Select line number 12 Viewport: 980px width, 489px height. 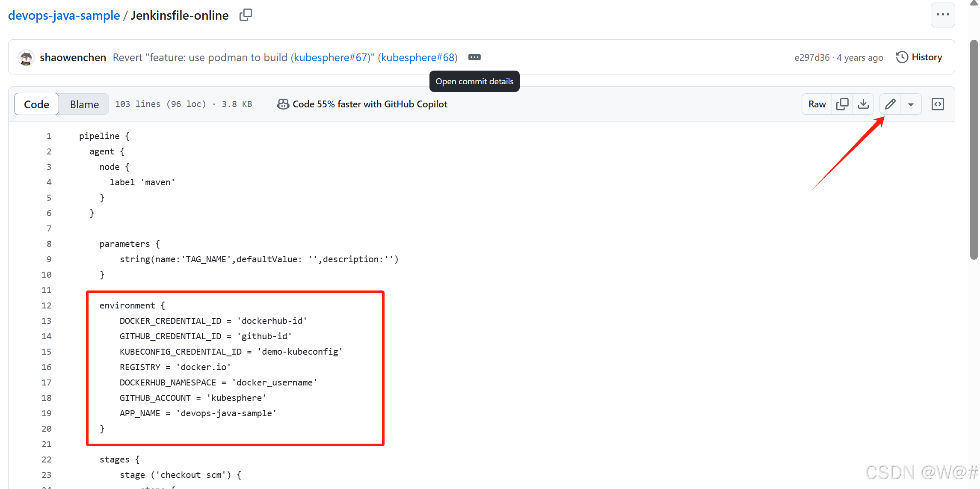pos(46,305)
